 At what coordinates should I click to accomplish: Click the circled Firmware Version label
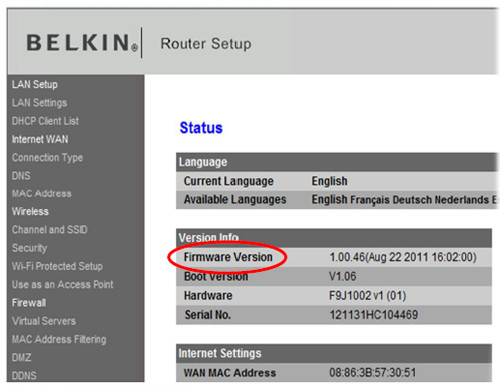click(x=228, y=257)
